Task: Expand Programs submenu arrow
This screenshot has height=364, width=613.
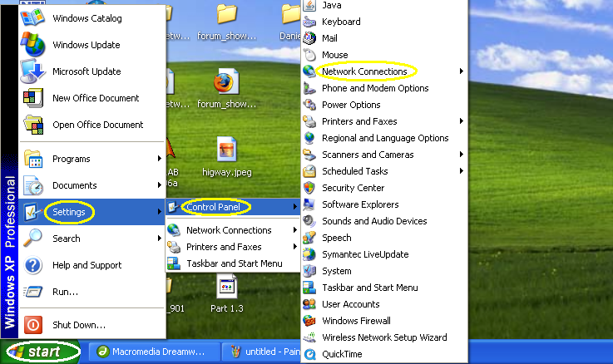Action: (x=159, y=159)
